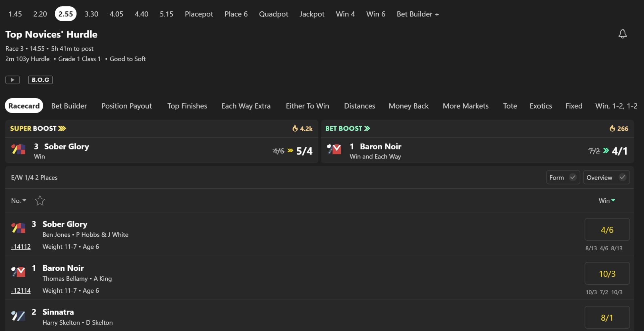Viewport: 644px width, 331px height.
Task: Click Baron Noir price history 10/3 7/2 10/3
Action: [x=604, y=292]
